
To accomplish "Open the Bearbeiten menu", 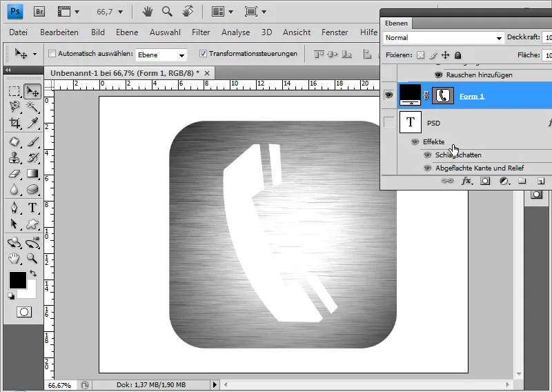I will [x=59, y=32].
